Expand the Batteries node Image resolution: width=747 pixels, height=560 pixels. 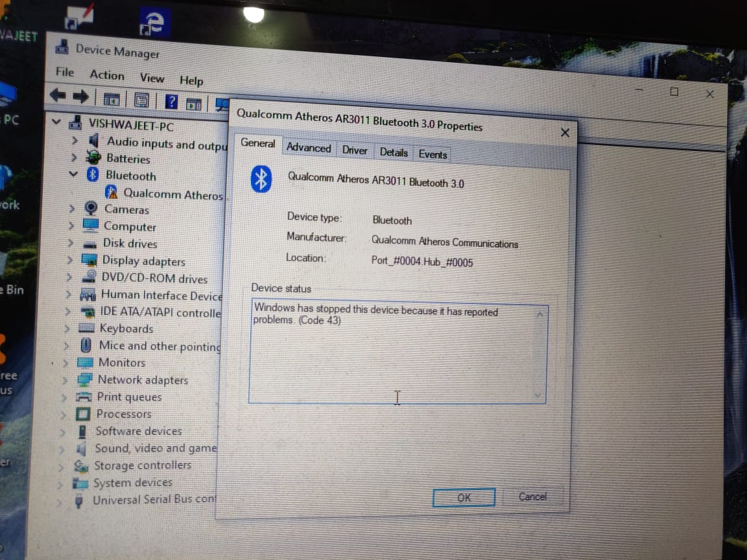74,157
